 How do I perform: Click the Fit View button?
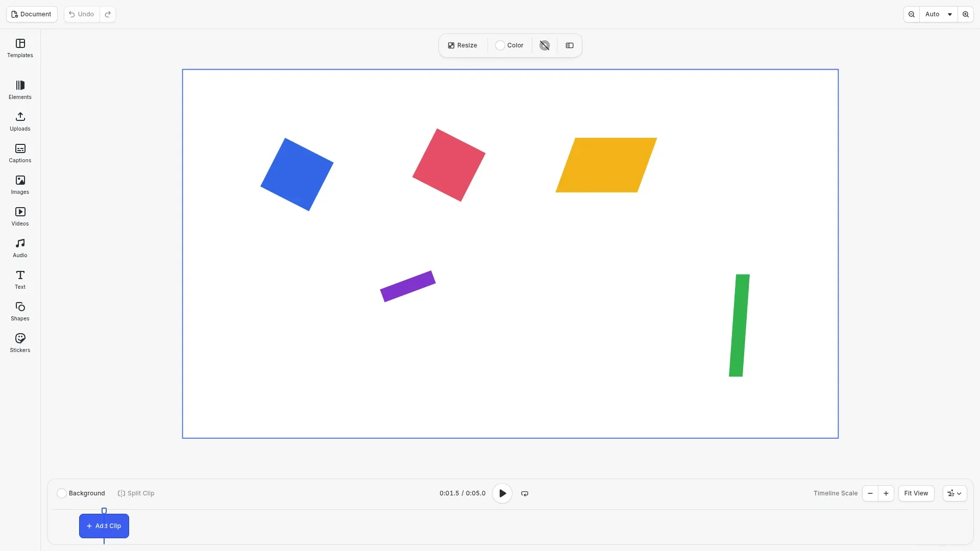click(916, 493)
